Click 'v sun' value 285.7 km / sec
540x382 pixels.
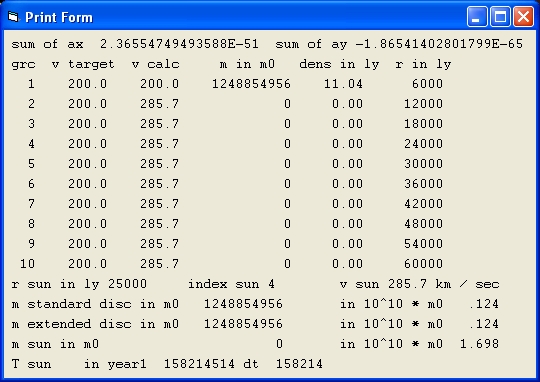point(444,284)
